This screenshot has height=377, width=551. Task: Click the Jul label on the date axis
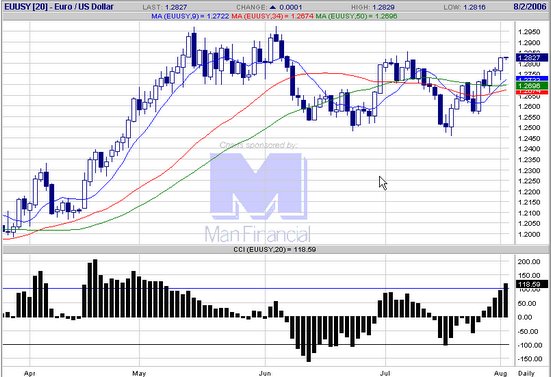pos(385,373)
